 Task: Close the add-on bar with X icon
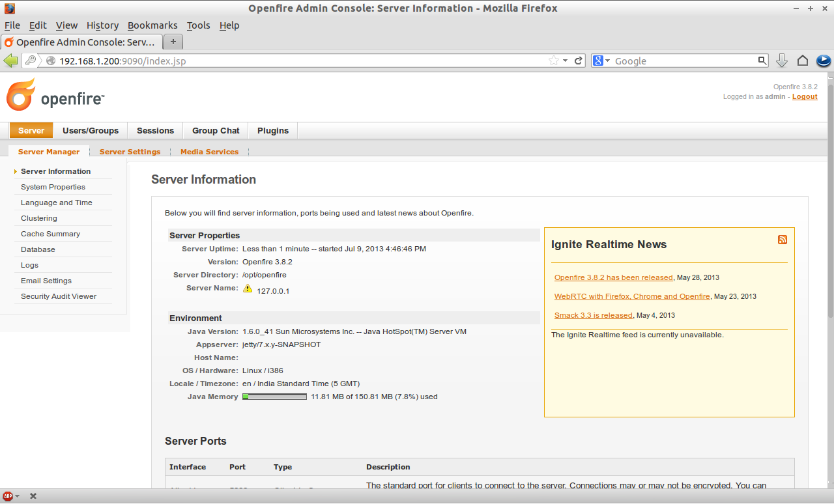click(33, 496)
